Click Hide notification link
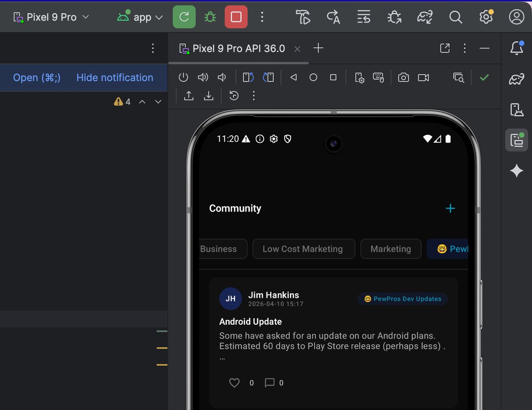This screenshot has width=532, height=410. point(115,78)
